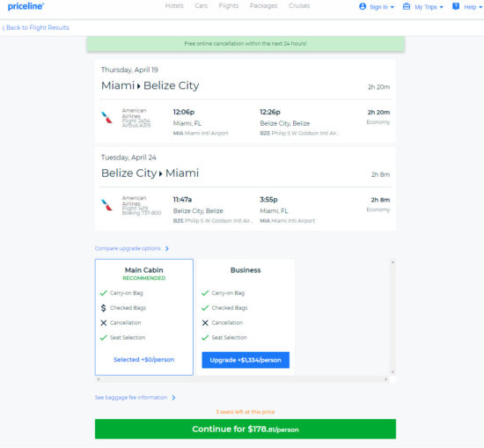Go to the Hotels tab
This screenshot has height=448, width=484.
coord(174,6)
